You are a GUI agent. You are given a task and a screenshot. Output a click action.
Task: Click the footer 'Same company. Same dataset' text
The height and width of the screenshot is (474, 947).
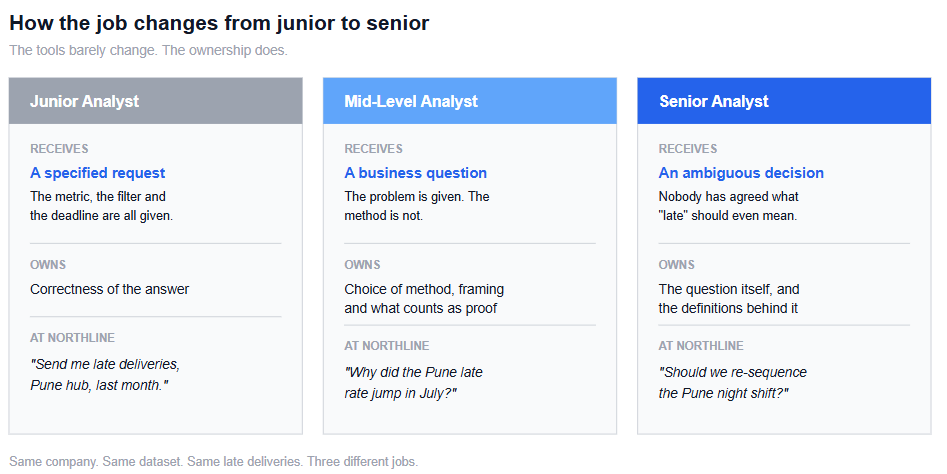tap(213, 461)
